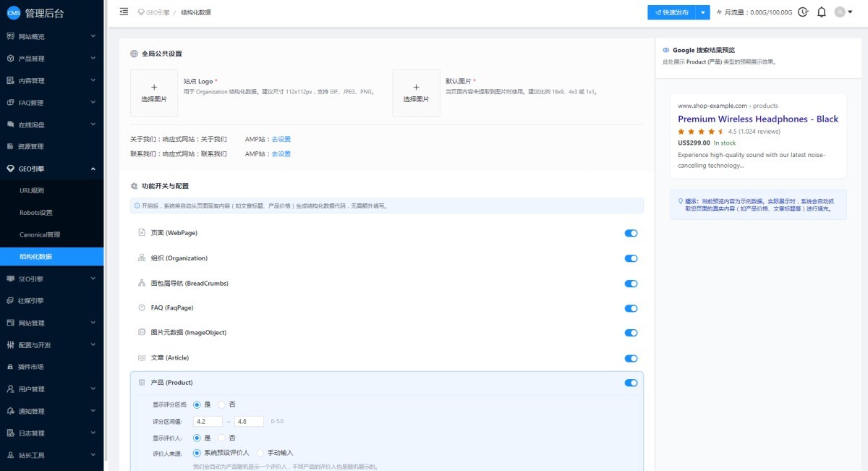
Task: Click the minimum rating field showing 4.2
Action: [x=207, y=421]
